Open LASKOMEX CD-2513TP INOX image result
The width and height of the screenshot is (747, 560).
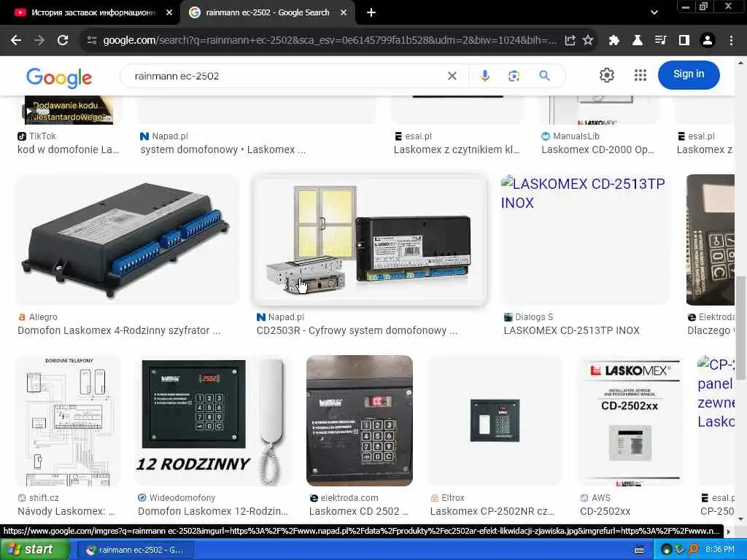pyautogui.click(x=586, y=239)
